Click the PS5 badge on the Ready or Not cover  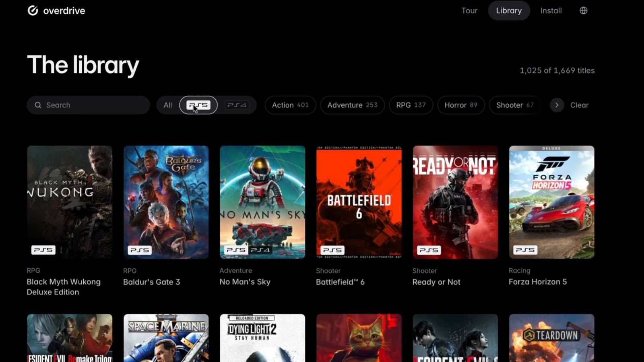point(429,250)
